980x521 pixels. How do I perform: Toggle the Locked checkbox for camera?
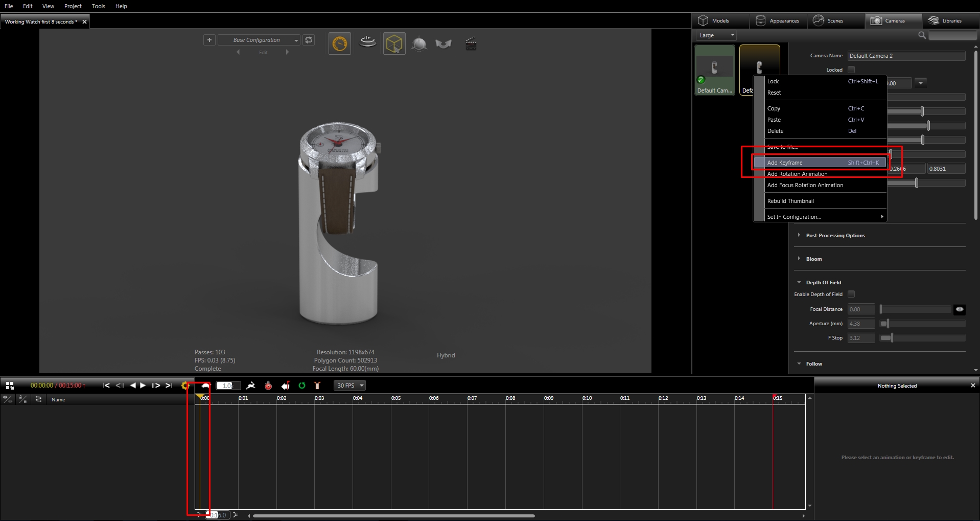tap(851, 70)
